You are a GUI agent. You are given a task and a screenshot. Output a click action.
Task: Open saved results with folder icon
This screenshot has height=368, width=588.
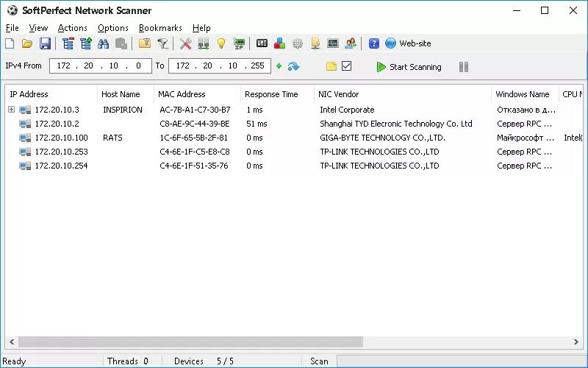click(27, 43)
